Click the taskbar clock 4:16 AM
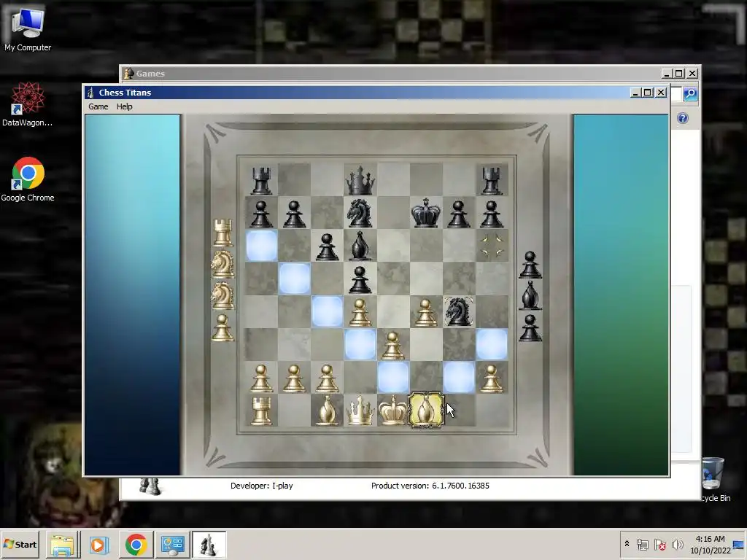Image resolution: width=747 pixels, height=560 pixels. [710, 539]
